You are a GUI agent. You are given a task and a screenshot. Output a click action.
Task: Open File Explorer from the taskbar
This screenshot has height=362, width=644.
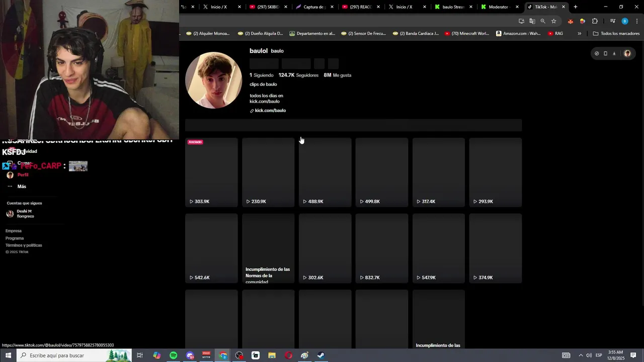(x=272, y=355)
